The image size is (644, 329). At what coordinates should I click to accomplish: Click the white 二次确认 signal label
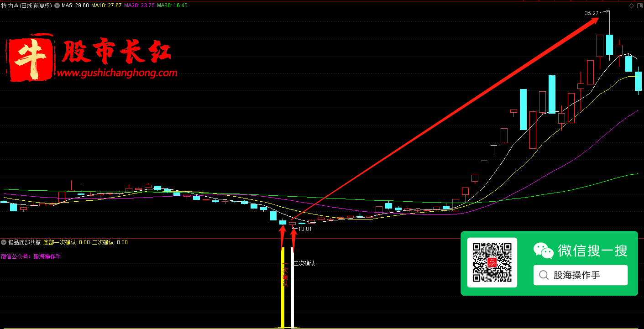(304, 263)
